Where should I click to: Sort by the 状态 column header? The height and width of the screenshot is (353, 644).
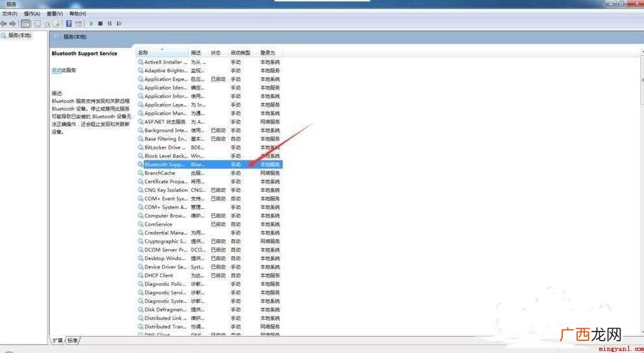(218, 53)
